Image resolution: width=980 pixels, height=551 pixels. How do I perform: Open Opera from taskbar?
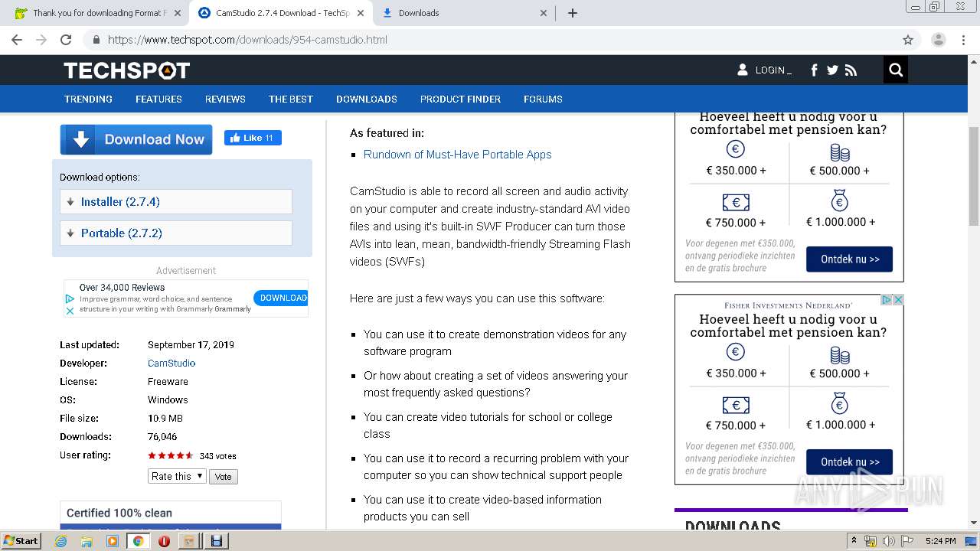coord(164,541)
